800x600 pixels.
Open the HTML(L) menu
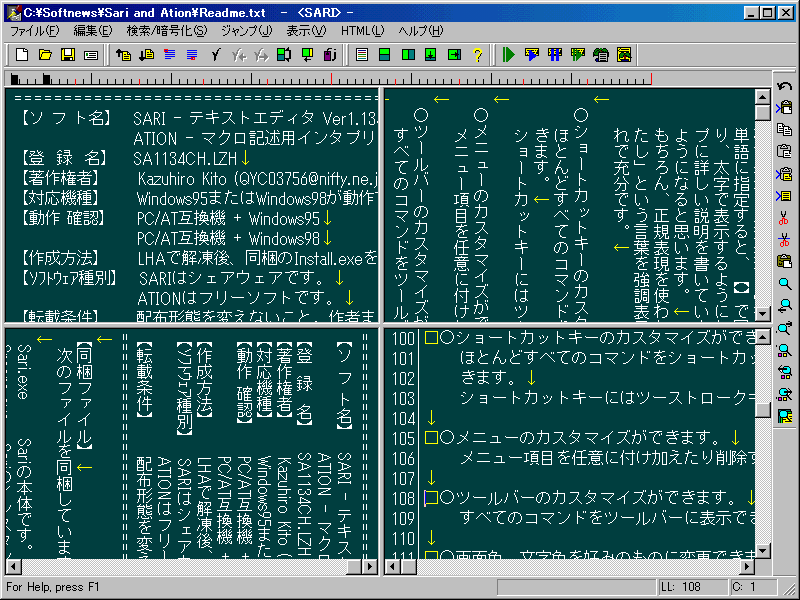click(362, 31)
